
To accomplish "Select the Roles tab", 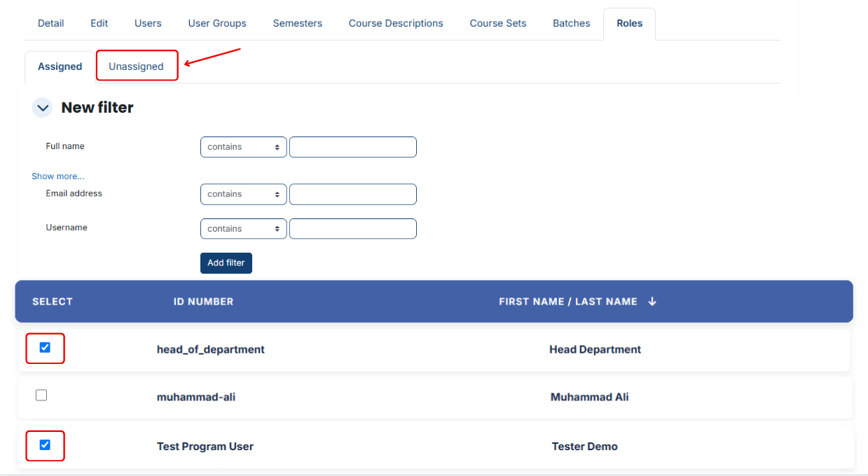I will coord(630,23).
